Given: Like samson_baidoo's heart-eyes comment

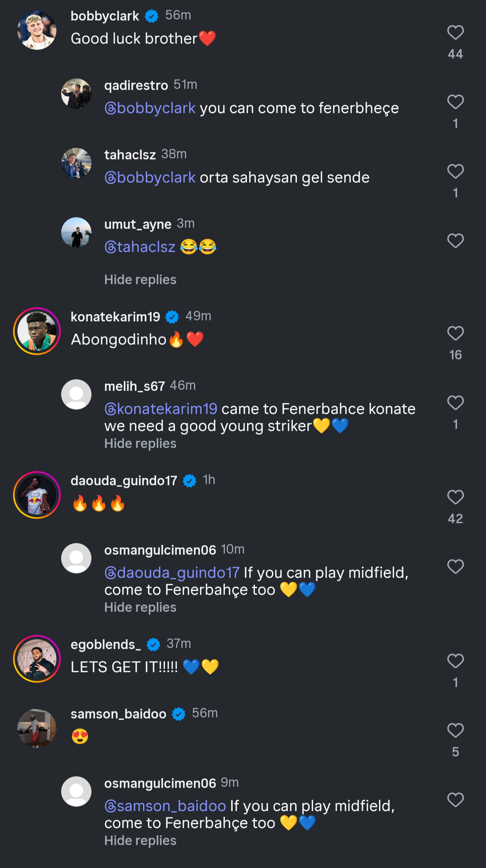Looking at the screenshot, I should tap(455, 731).
